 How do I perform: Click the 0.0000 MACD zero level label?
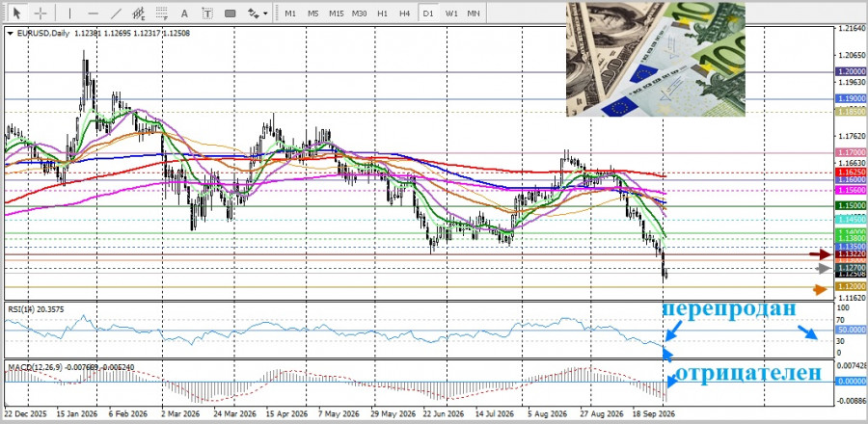pos(851,382)
